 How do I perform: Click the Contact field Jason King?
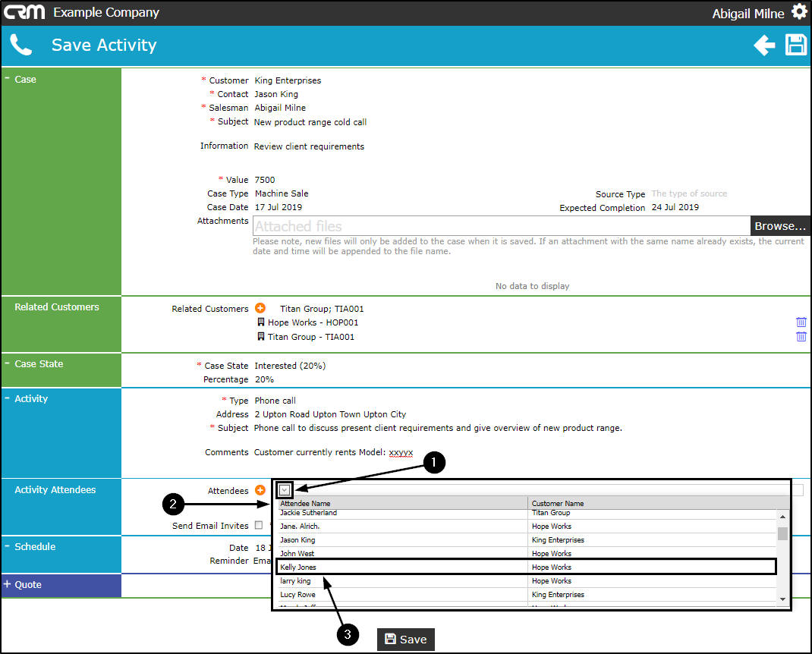(276, 94)
